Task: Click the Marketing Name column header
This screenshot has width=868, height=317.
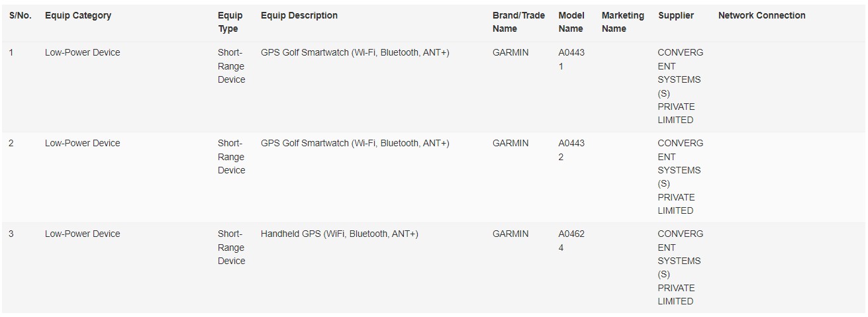Action: point(622,22)
